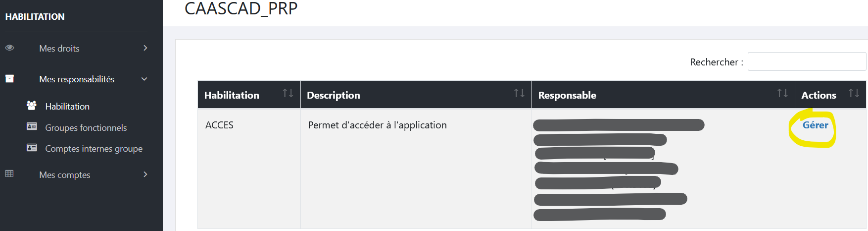Open the Habilitation submenu item
Image resolution: width=868 pixels, height=231 pixels.
[x=67, y=107]
